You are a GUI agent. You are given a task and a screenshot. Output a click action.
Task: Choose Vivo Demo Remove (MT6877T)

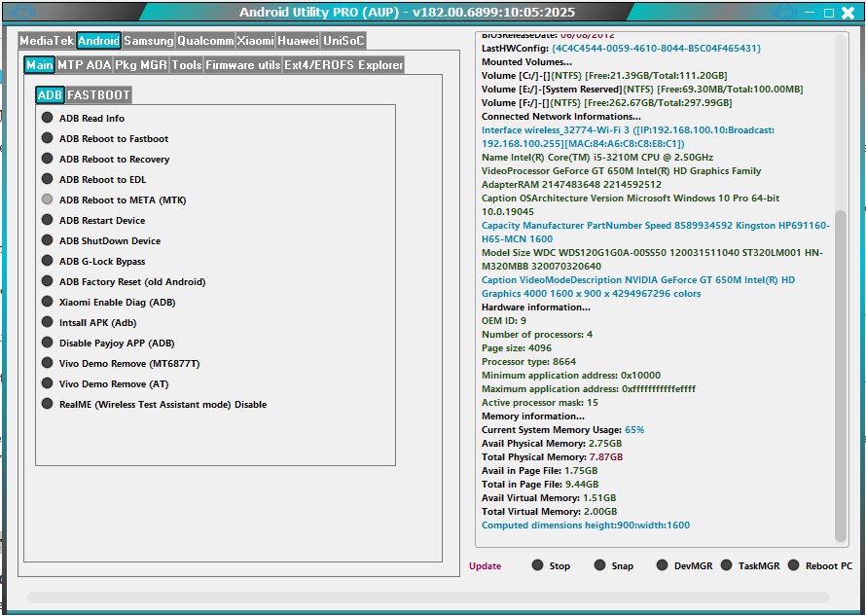(121, 363)
